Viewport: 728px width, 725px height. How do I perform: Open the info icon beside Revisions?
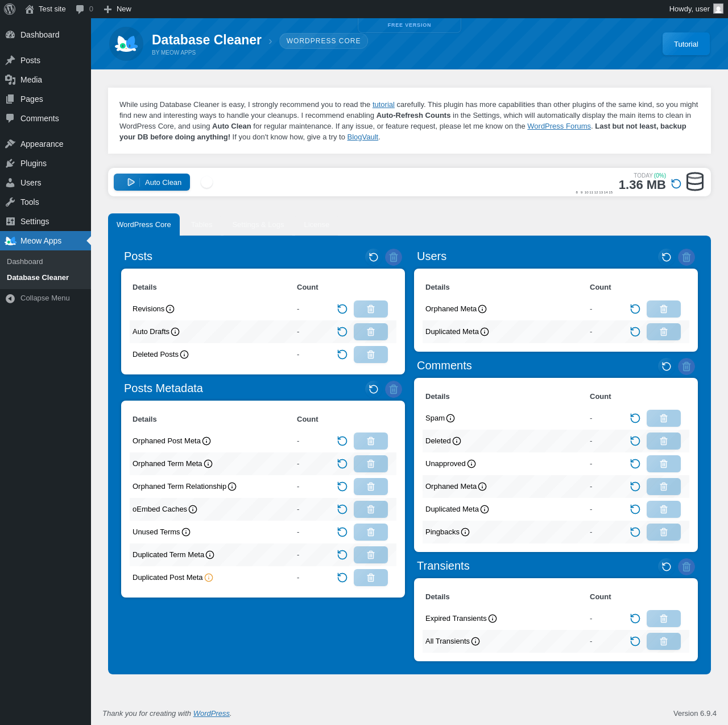point(170,309)
